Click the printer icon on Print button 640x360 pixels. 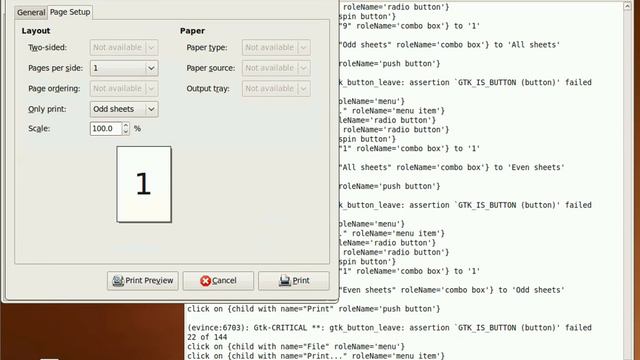pos(285,281)
